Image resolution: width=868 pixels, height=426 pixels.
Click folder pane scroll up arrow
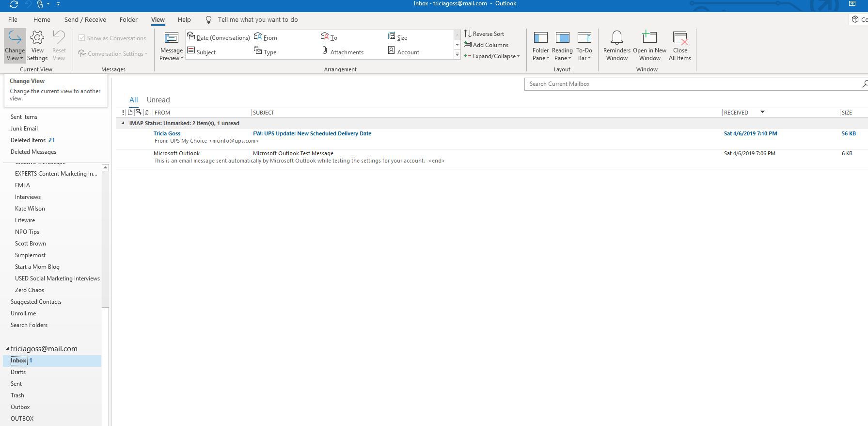pyautogui.click(x=105, y=167)
